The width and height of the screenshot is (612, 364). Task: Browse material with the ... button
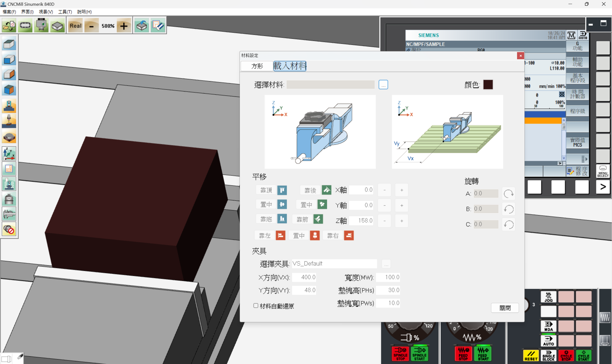coord(383,85)
